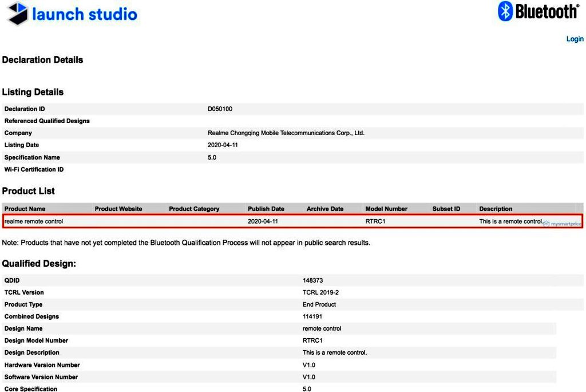Click the Product List heading

pyautogui.click(x=29, y=191)
